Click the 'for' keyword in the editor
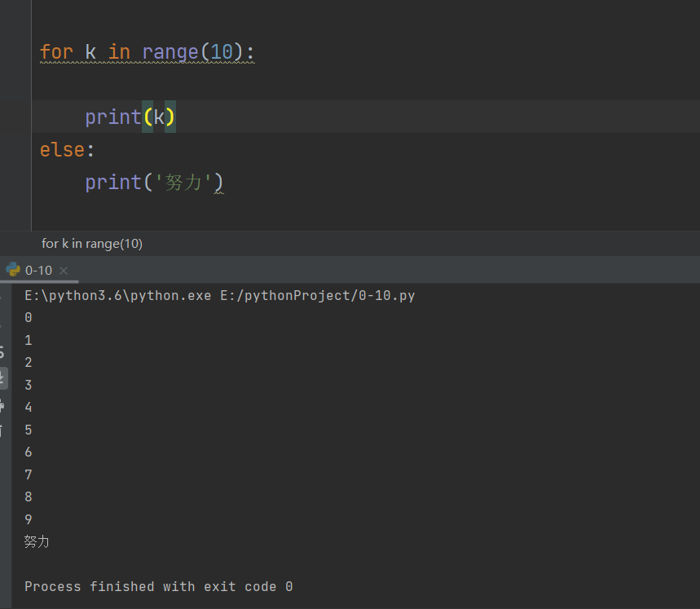 (56, 52)
